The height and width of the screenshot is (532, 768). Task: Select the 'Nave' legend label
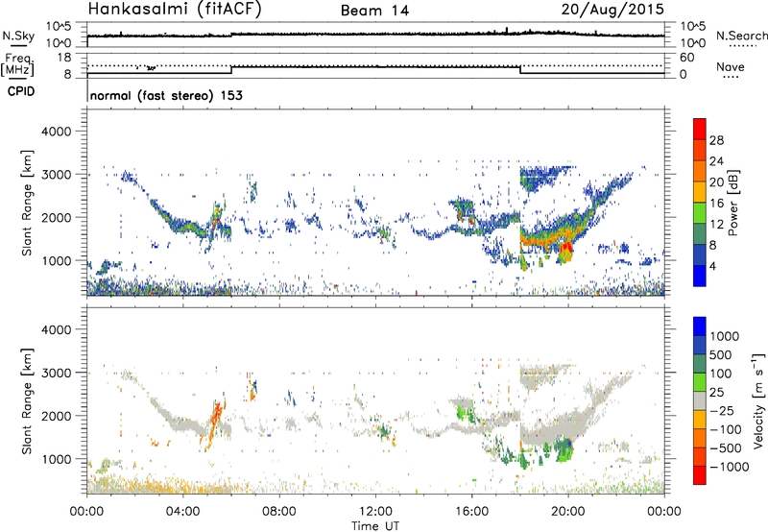731,67
